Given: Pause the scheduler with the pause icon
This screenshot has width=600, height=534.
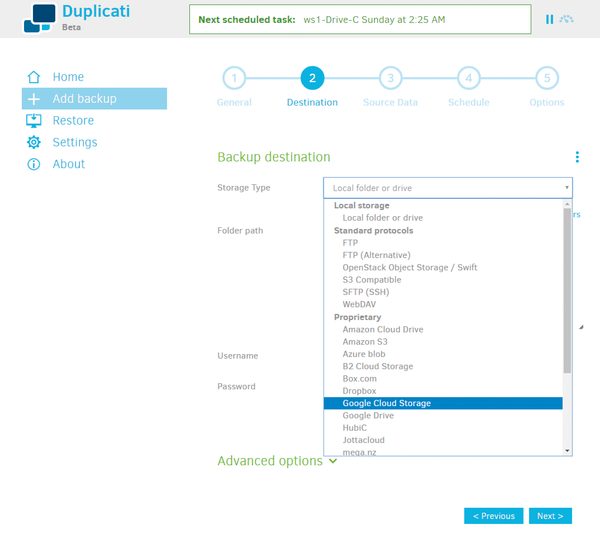Looking at the screenshot, I should [x=549, y=19].
